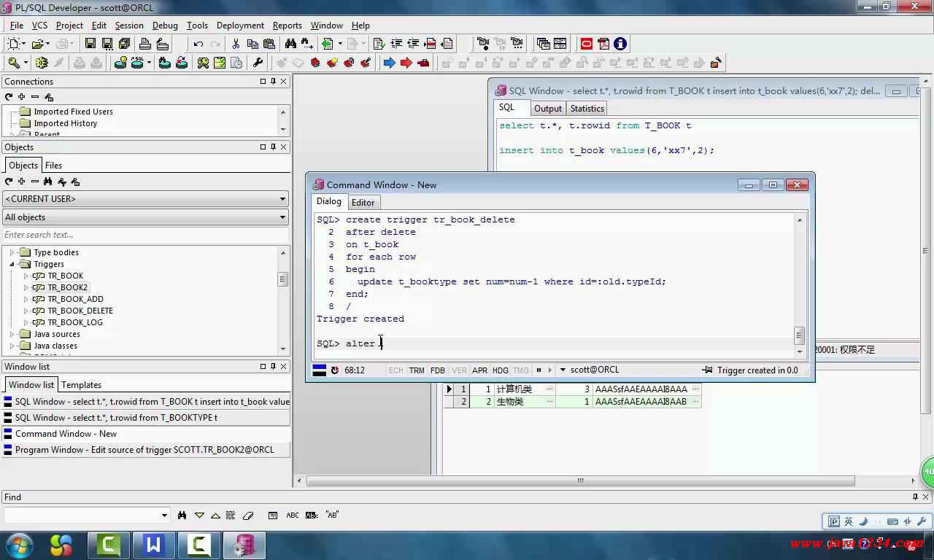
Task: Toggle the Window list panel pin
Action: pyautogui.click(x=274, y=367)
